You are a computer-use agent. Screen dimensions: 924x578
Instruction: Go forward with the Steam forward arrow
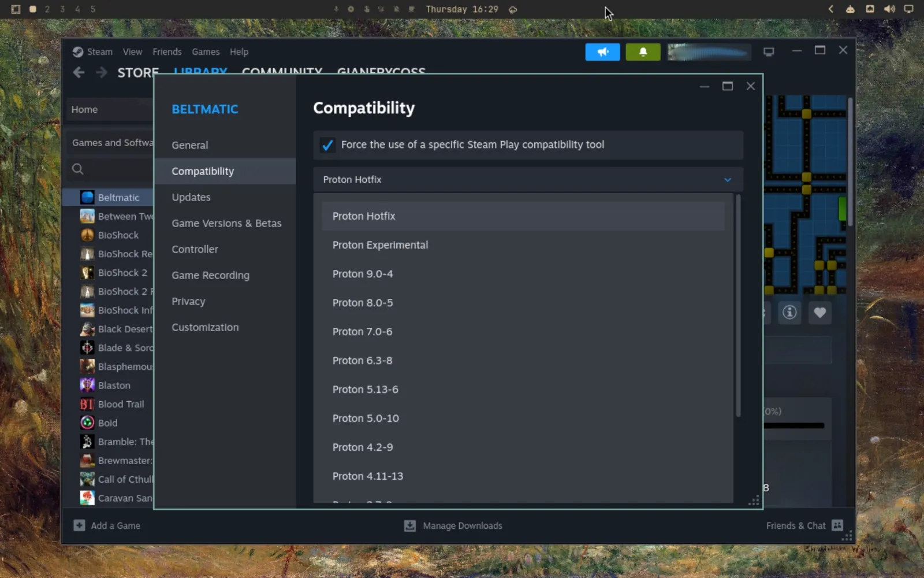click(x=102, y=72)
